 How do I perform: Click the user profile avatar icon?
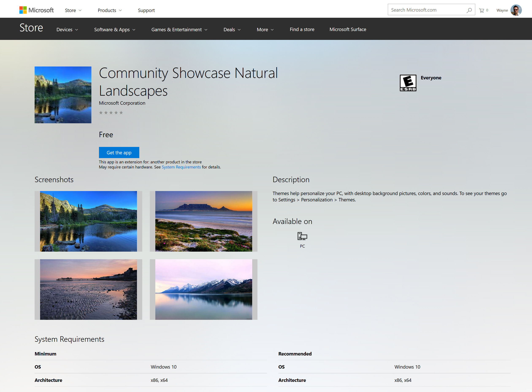[x=516, y=9]
